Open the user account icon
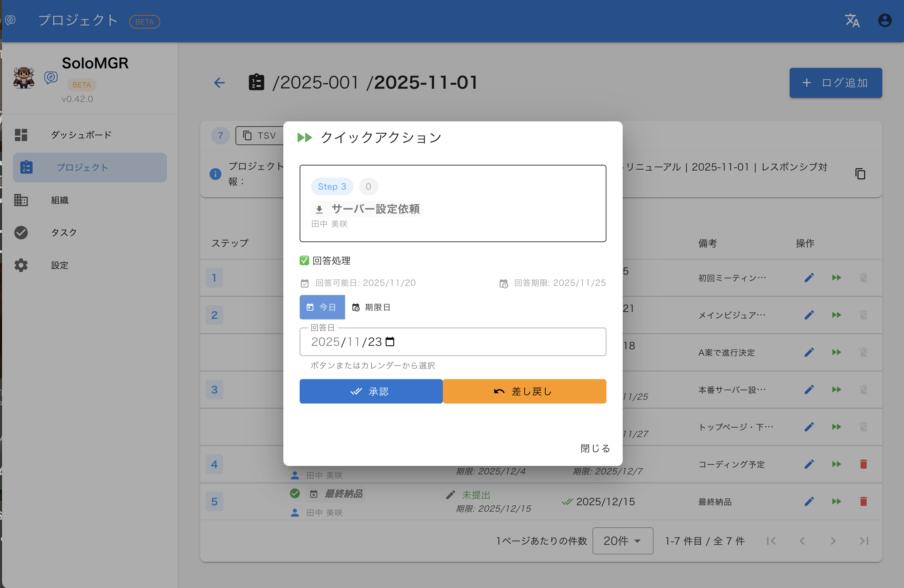 (x=885, y=20)
